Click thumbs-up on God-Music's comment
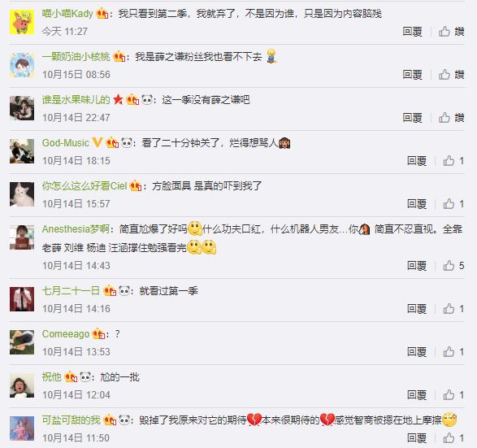This screenshot has height=448, width=477. [453, 161]
